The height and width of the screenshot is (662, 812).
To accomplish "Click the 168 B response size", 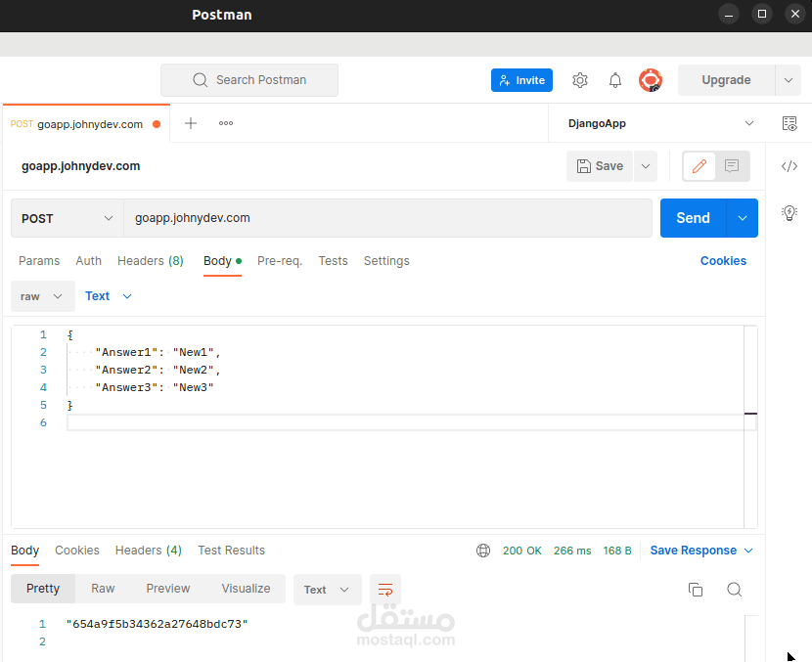I will click(x=616, y=551).
